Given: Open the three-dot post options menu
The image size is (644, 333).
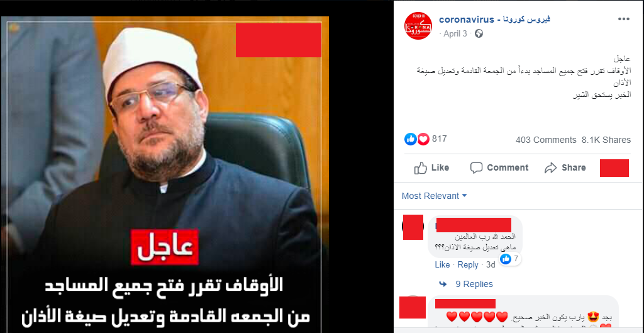Looking at the screenshot, I should pyautogui.click(x=623, y=20).
